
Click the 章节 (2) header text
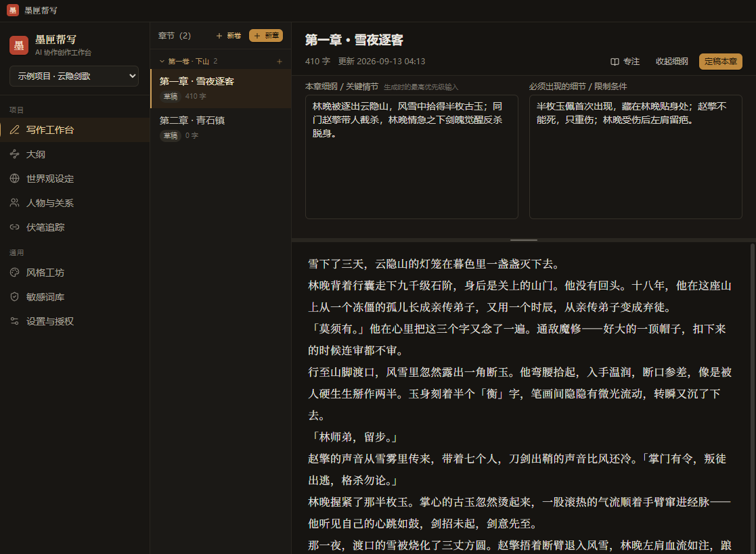pyautogui.click(x=175, y=36)
